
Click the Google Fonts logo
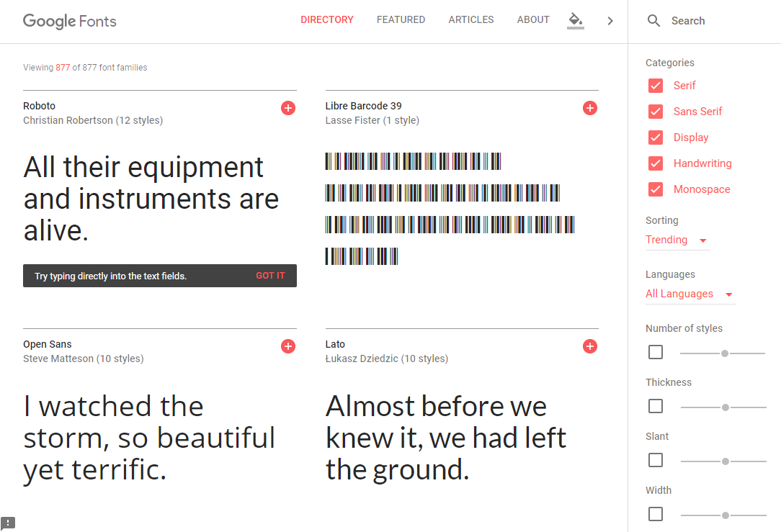point(70,21)
